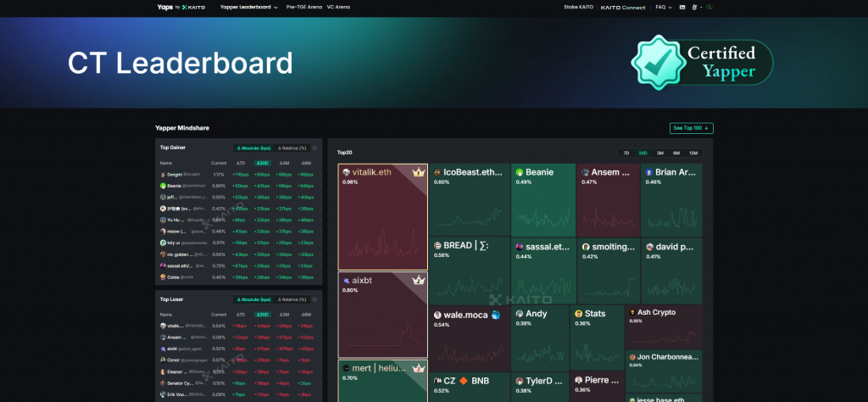Click the info icon beside the Top Gainer toggle
The height and width of the screenshot is (402, 868).
coord(314,148)
